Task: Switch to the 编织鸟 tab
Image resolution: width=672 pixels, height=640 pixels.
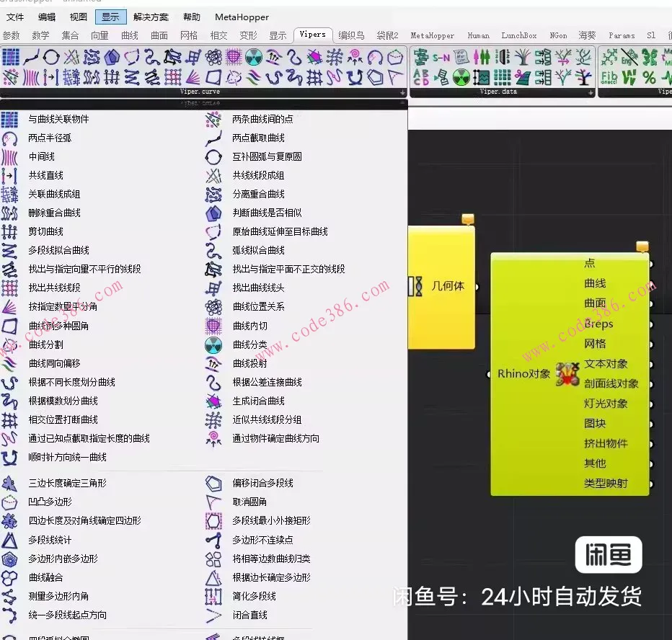Action: pyautogui.click(x=351, y=35)
